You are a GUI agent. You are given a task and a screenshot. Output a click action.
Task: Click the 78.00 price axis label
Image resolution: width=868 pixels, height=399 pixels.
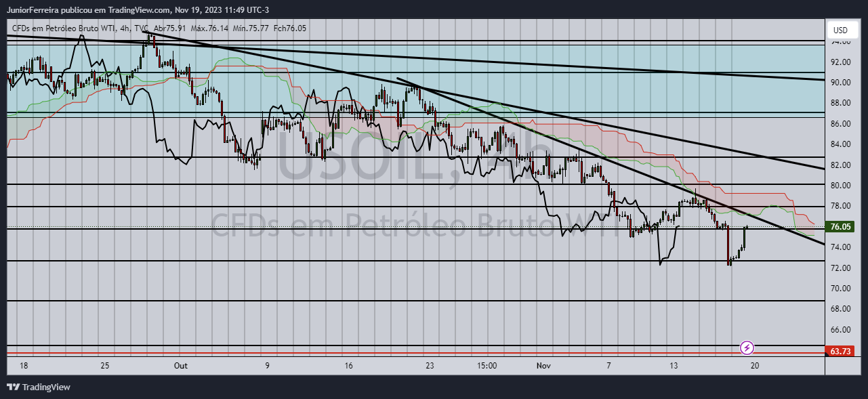(x=840, y=206)
